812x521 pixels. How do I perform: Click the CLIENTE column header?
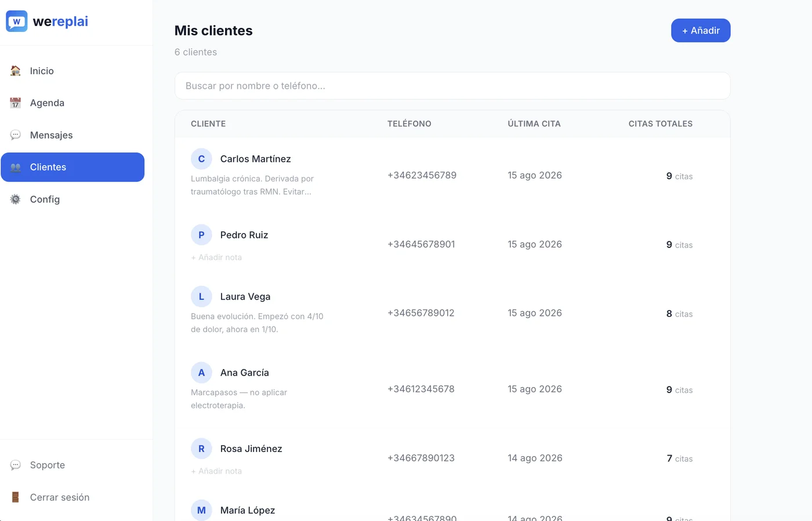pos(208,123)
